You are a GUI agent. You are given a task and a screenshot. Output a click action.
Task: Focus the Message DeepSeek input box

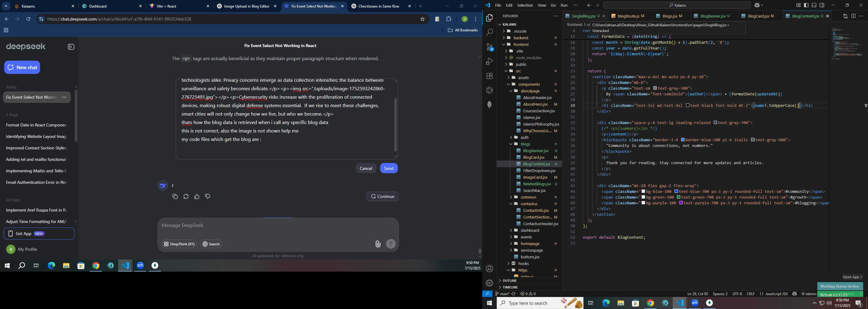(278, 226)
